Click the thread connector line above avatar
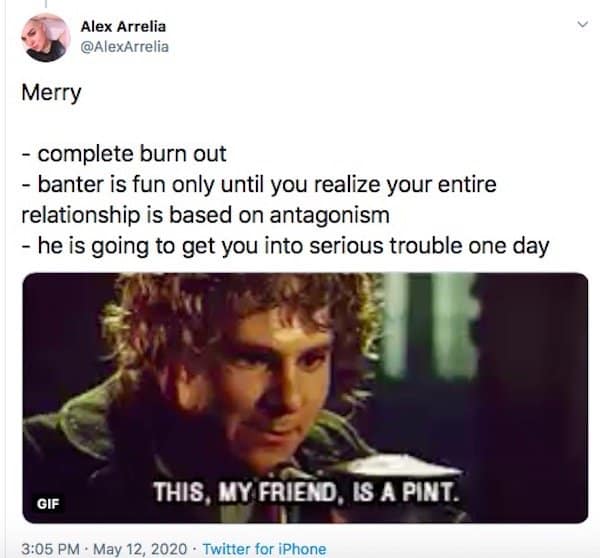This screenshot has height=558, width=600. click(x=46, y=3)
